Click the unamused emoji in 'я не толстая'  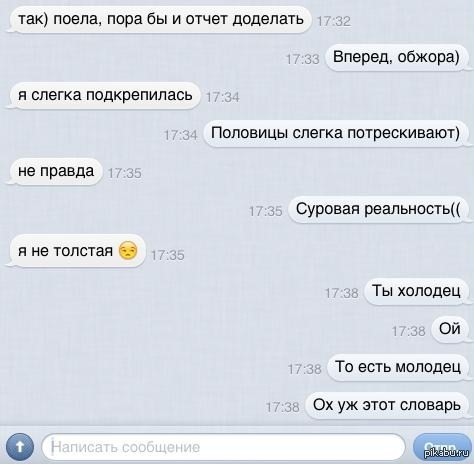coord(128,250)
